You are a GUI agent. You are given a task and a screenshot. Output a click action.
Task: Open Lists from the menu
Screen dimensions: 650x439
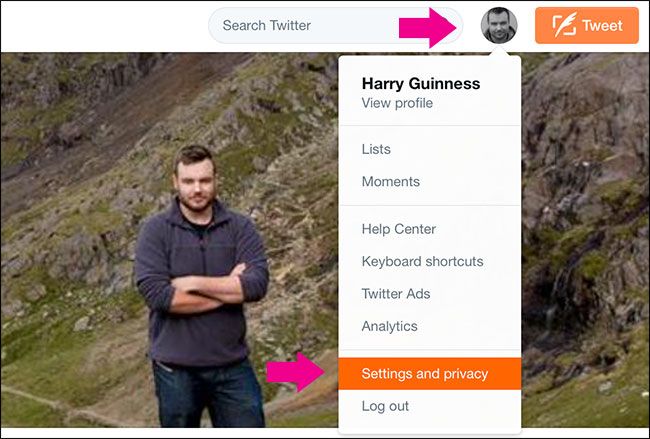(x=376, y=149)
